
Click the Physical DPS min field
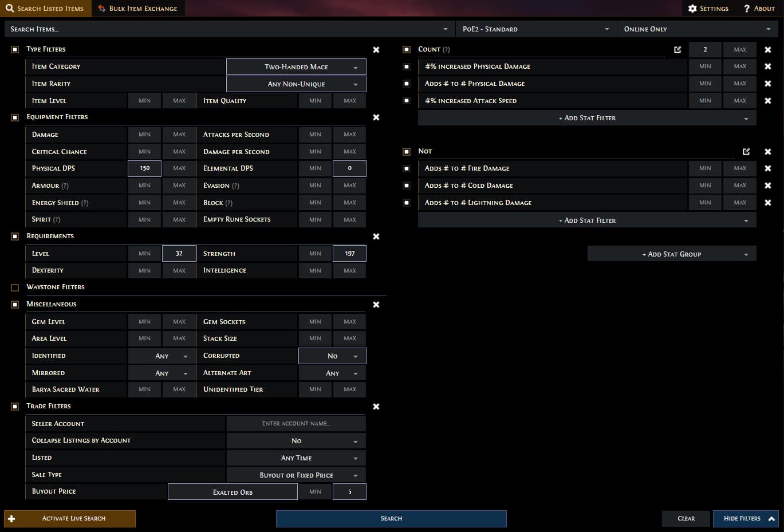tap(144, 168)
